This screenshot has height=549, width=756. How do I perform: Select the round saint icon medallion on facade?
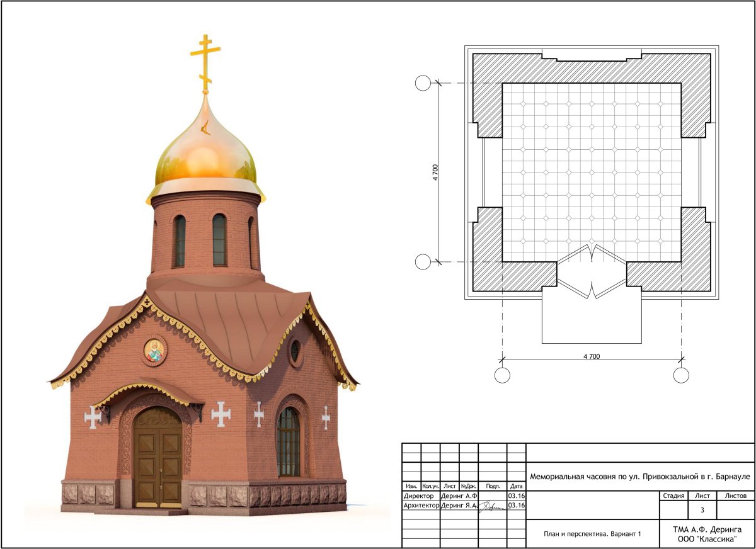154,351
